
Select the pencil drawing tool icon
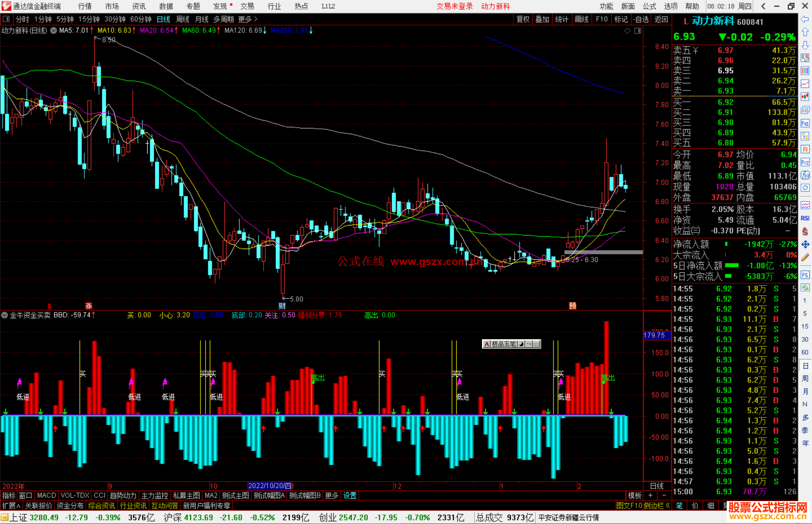point(805,258)
